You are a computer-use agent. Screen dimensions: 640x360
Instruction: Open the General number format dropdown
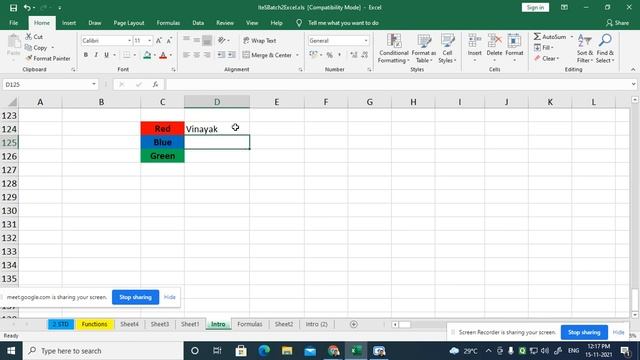pos(366,40)
